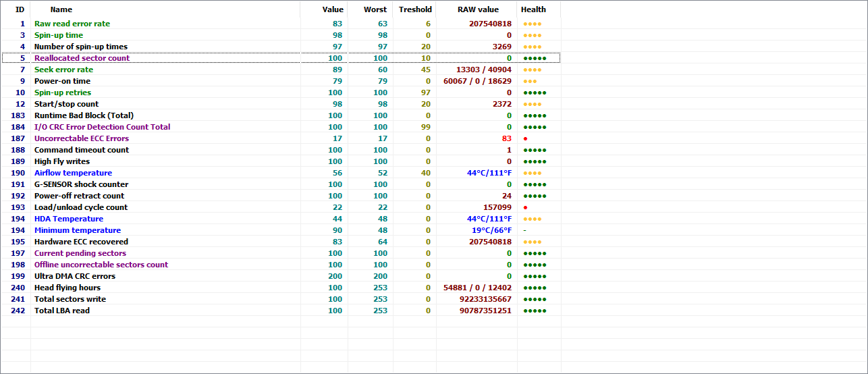This screenshot has height=374, width=868.
Task: Sort by the Treshold column header
Action: [414, 9]
